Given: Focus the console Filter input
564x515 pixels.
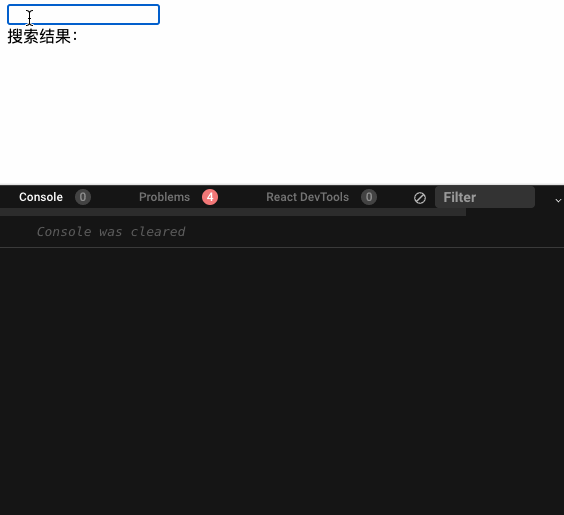Looking at the screenshot, I should point(485,197).
